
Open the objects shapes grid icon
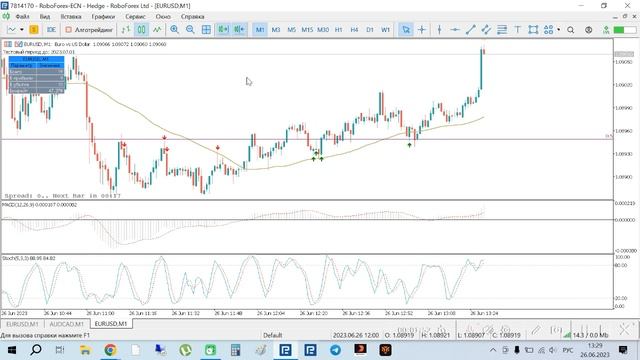[549, 30]
